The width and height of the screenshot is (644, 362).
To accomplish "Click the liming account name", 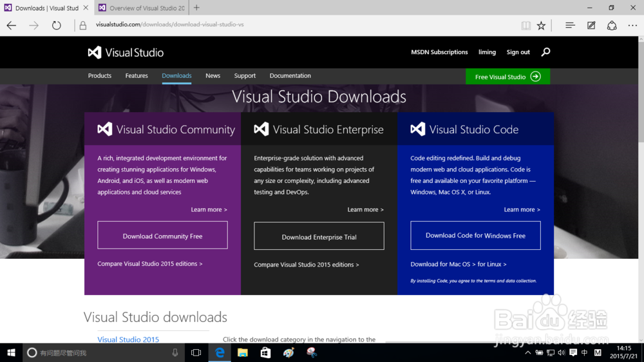I will click(487, 52).
